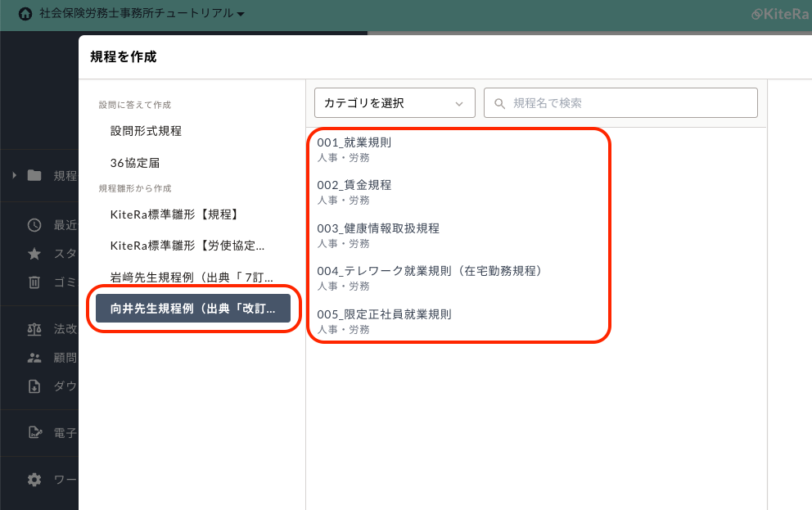
Task: Open the trash bin icon in sidebar
Action: [x=34, y=282]
